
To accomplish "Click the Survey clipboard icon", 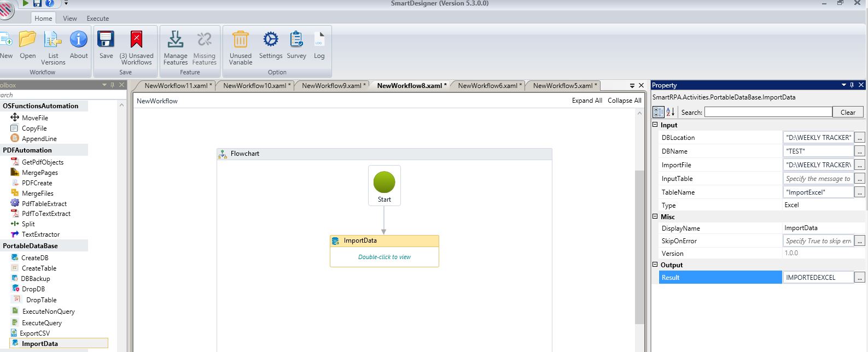I will [x=296, y=40].
